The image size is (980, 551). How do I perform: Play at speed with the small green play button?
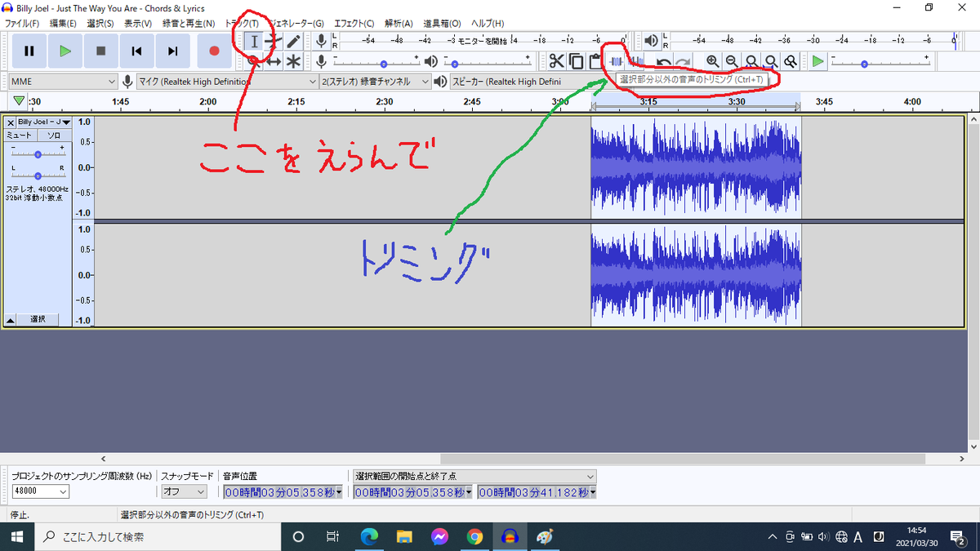[817, 61]
